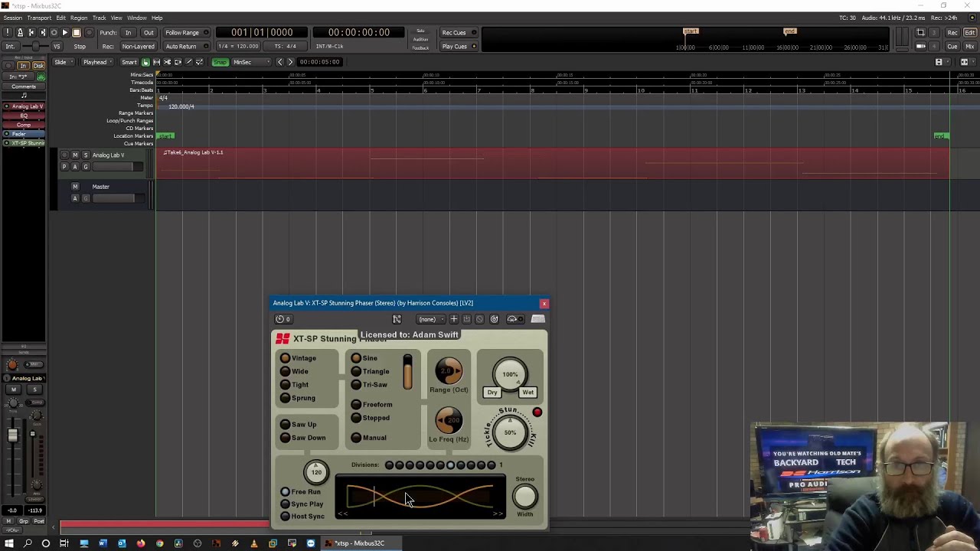Enable Punch In
Viewport: 980px width, 551px height.
pos(129,33)
